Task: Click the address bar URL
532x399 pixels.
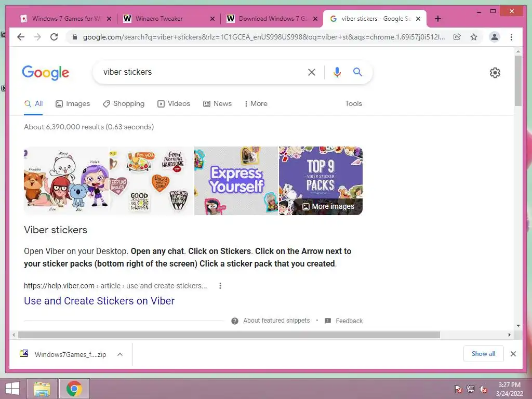Action: click(264, 37)
